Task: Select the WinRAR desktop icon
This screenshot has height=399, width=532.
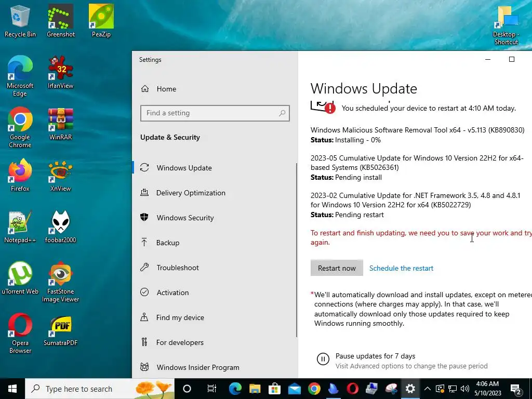Action: (x=61, y=124)
